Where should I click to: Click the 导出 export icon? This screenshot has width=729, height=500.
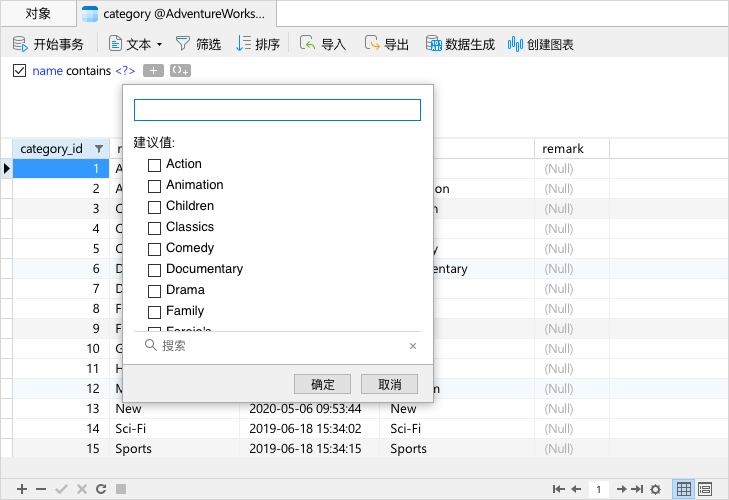point(372,44)
